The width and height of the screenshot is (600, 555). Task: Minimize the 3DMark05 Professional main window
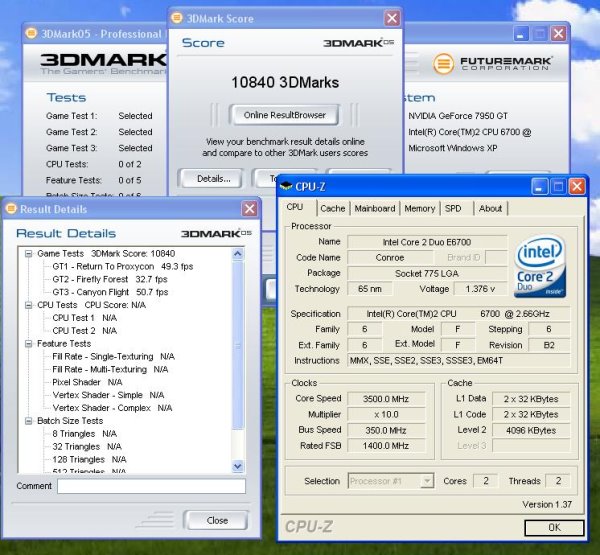point(520,34)
